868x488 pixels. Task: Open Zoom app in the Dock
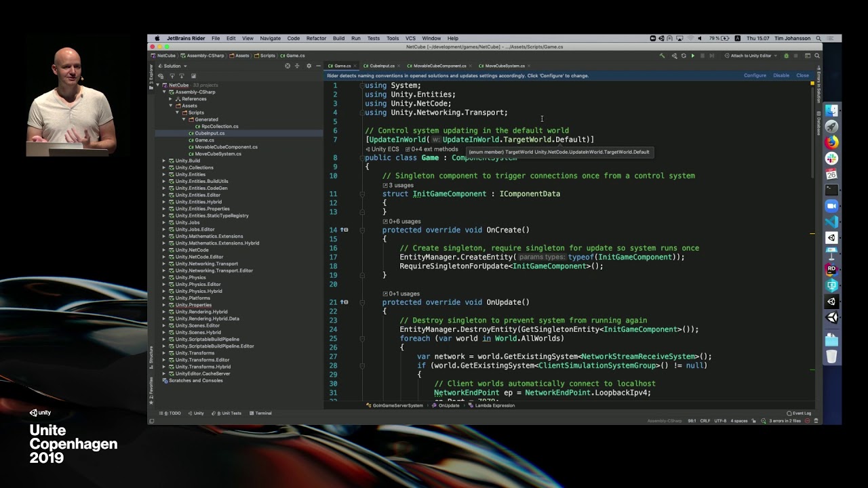click(x=831, y=206)
